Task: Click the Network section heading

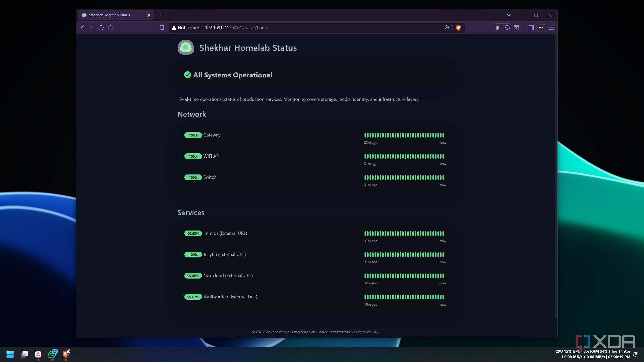Action: click(x=192, y=114)
